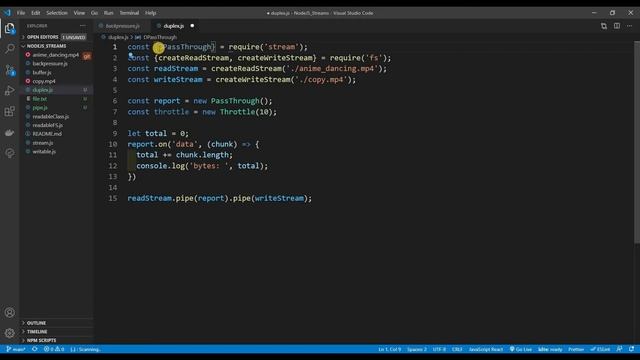This screenshot has height=360, width=640.
Task: Change indentation via Spaces: 2 status item
Action: 417,349
